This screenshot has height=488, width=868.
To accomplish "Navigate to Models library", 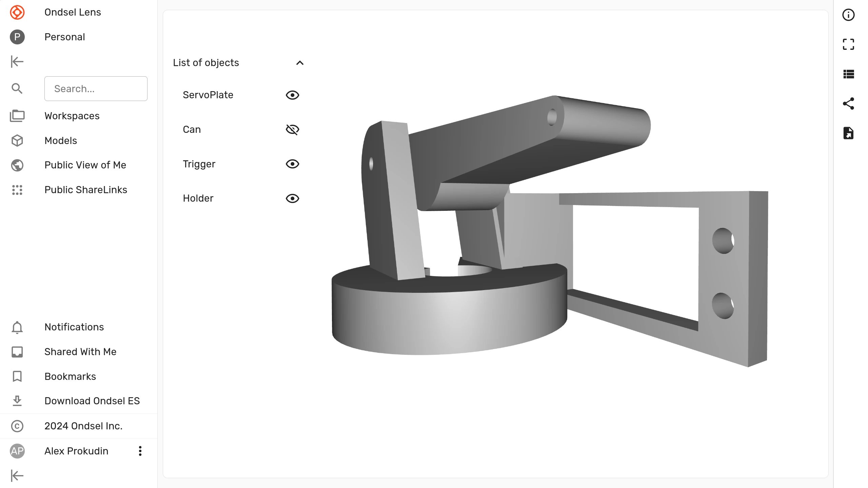I will [61, 141].
